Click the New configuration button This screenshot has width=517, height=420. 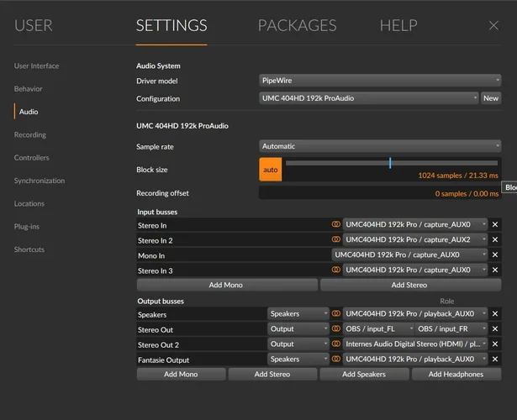click(491, 98)
